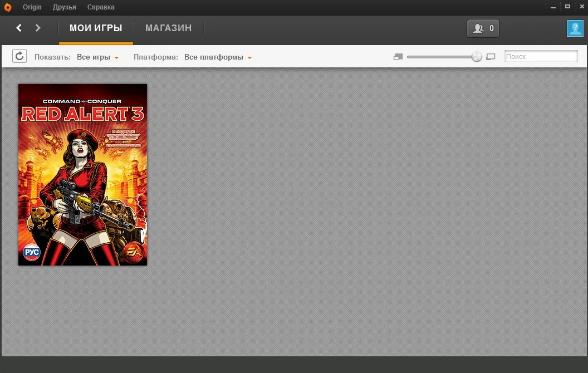Click the tile size slider handle
This screenshot has height=373, width=588.
[477, 57]
